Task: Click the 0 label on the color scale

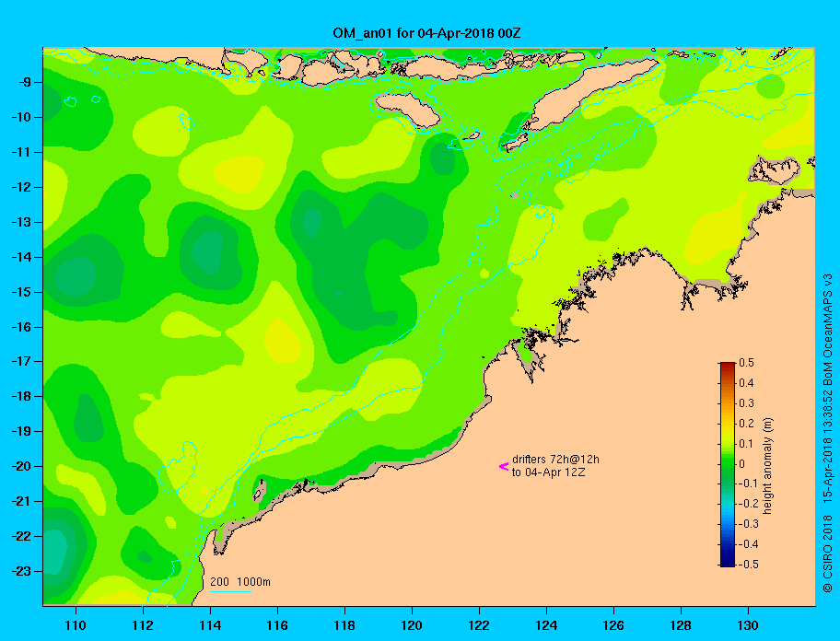Action: (742, 464)
